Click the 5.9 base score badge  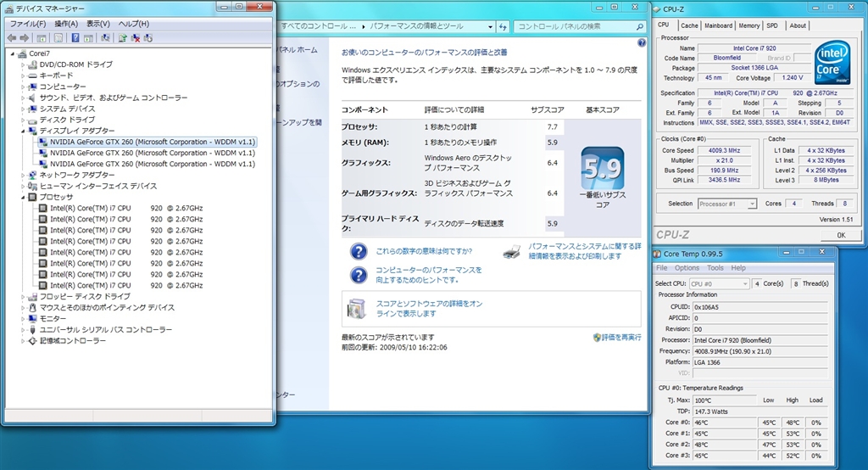603,168
